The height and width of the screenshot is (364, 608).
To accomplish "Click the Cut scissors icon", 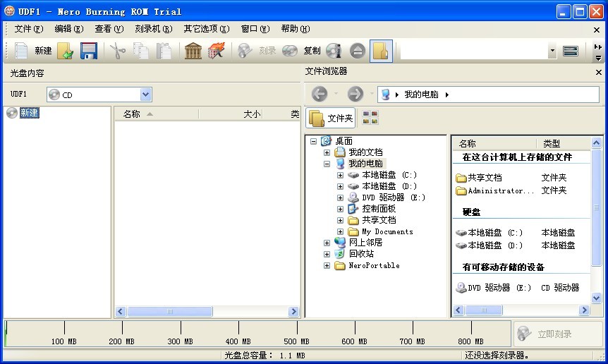I will (117, 51).
